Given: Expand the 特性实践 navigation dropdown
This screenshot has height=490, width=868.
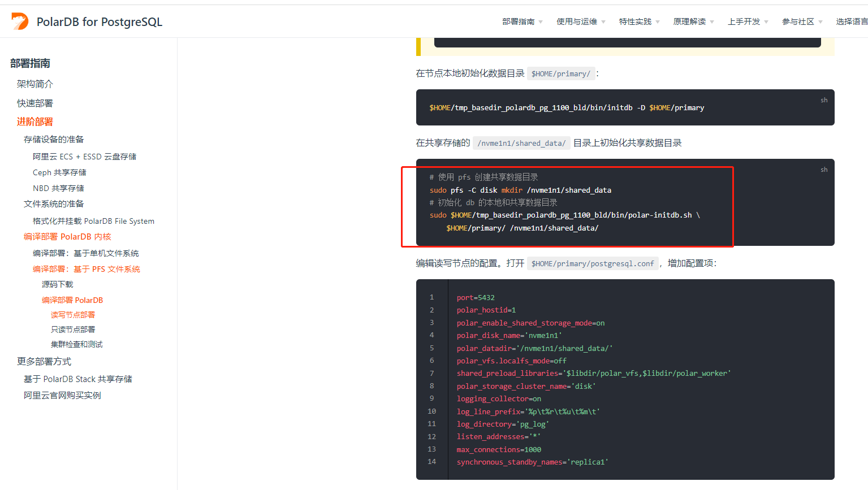Looking at the screenshot, I should tap(639, 21).
